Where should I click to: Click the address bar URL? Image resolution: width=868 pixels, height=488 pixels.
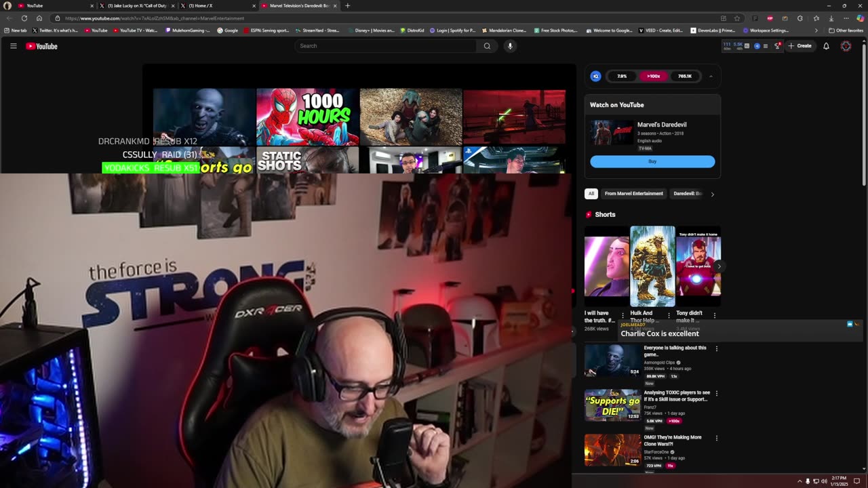(155, 18)
